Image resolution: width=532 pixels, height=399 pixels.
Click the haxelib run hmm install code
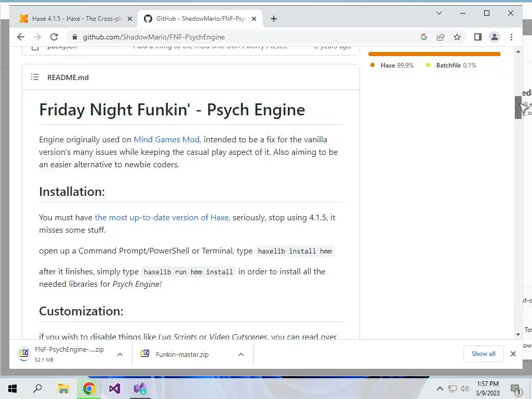click(x=188, y=272)
